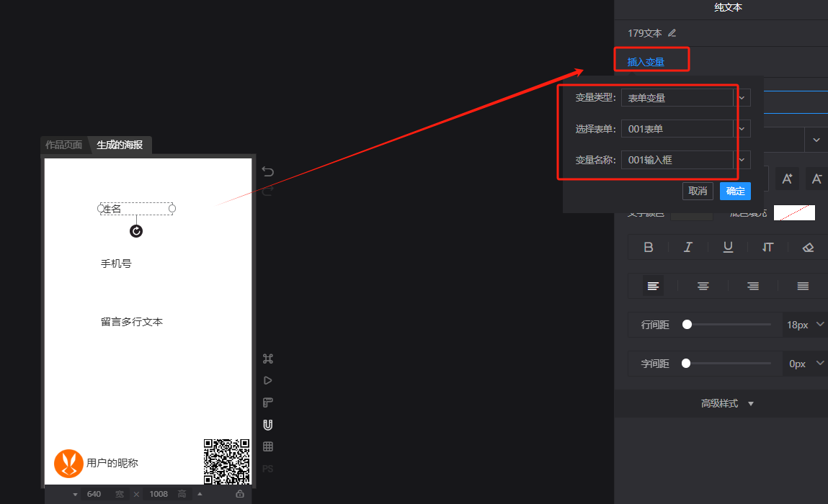
Task: Decrease font size with A- icon
Action: [x=817, y=179]
